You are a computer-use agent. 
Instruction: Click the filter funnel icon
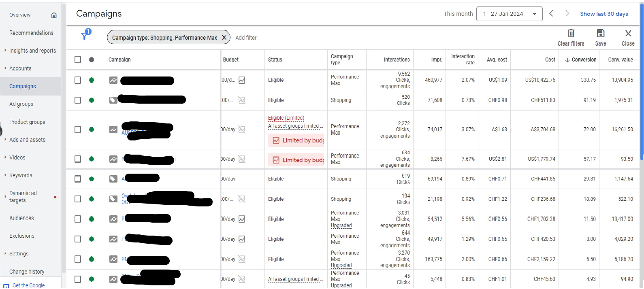85,36
